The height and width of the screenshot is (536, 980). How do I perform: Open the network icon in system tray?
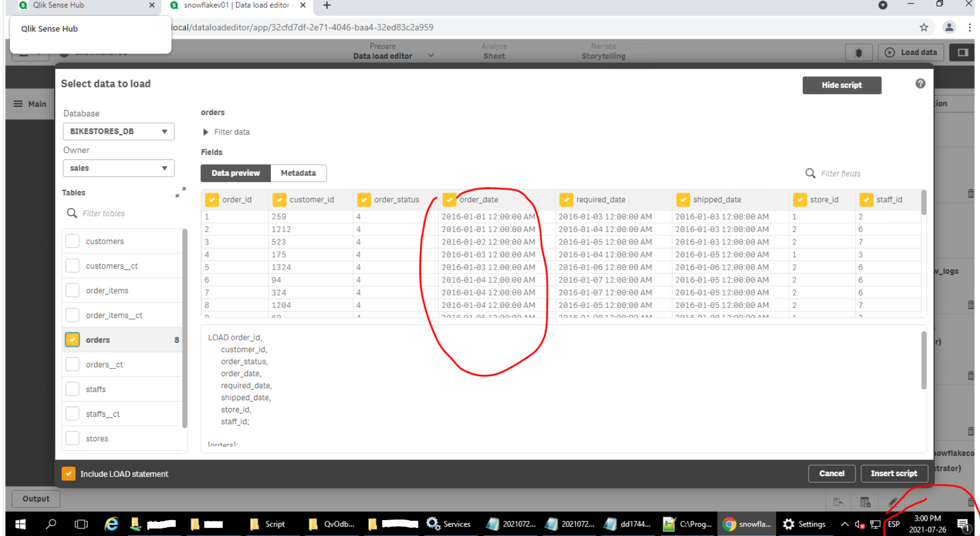[x=875, y=524]
